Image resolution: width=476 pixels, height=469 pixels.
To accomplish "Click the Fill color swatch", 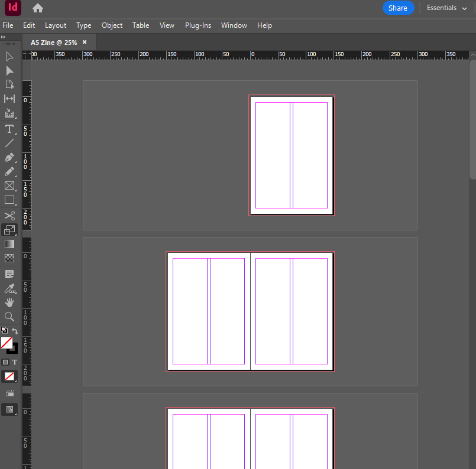I will point(7,343).
